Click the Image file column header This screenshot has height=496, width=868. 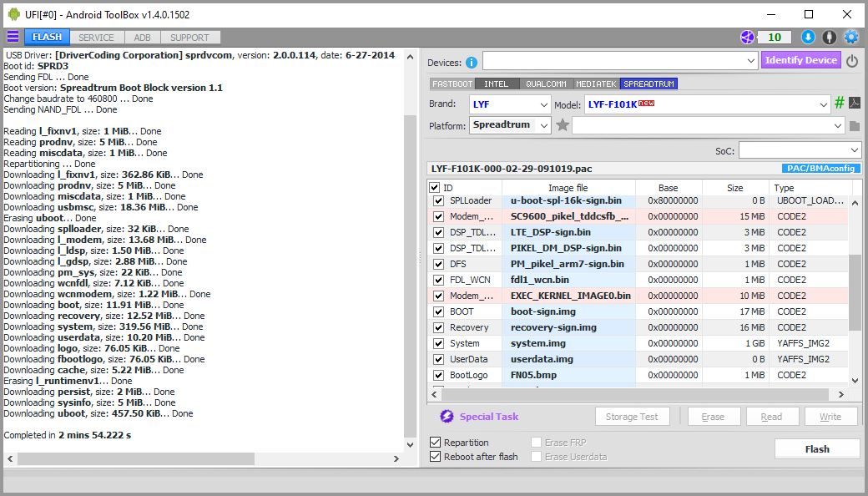click(x=568, y=188)
